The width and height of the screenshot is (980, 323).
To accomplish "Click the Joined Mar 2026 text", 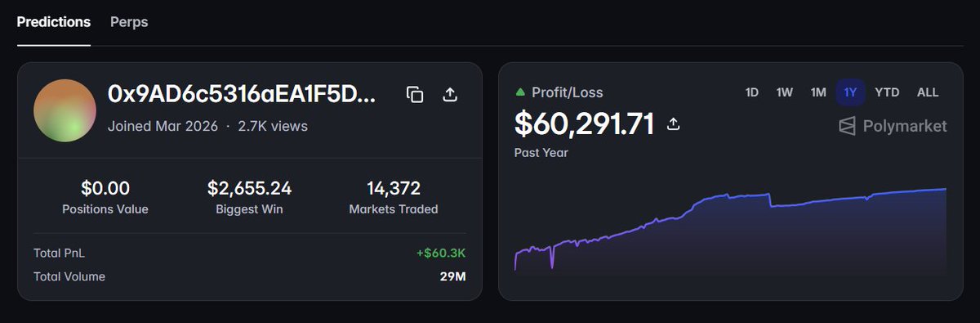I will point(163,127).
